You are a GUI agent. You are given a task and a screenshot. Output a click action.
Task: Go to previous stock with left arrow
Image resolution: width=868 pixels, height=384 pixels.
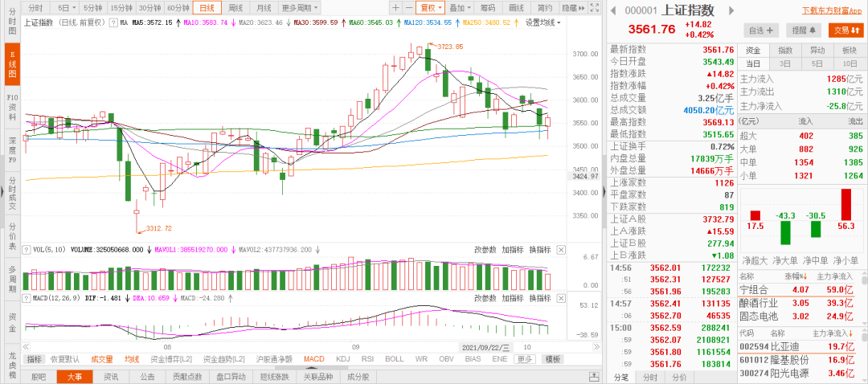click(614, 10)
